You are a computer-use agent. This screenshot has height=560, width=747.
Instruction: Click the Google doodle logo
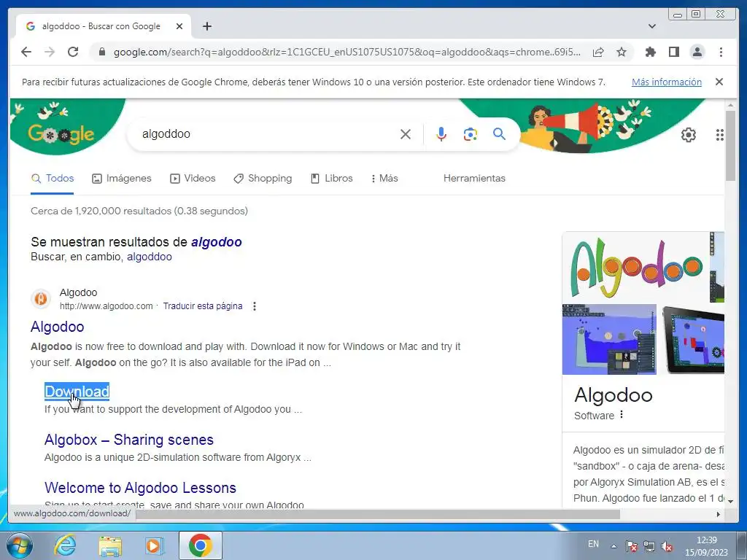61,134
